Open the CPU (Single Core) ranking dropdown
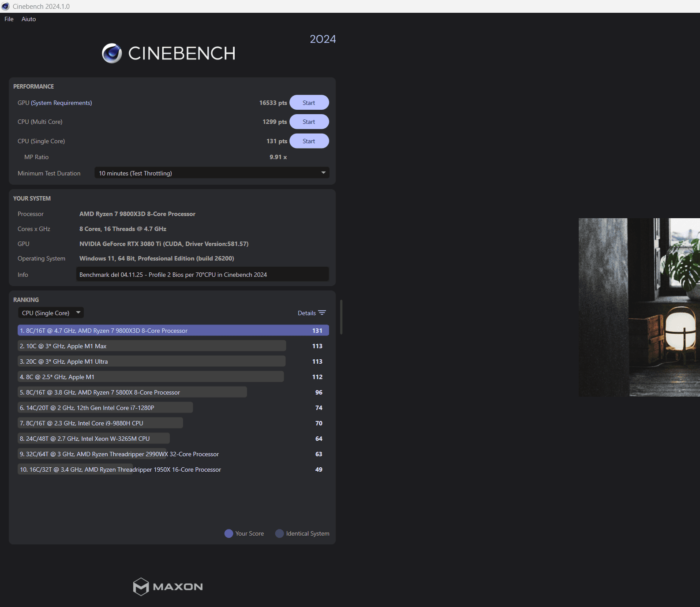The width and height of the screenshot is (700, 607). pos(51,313)
